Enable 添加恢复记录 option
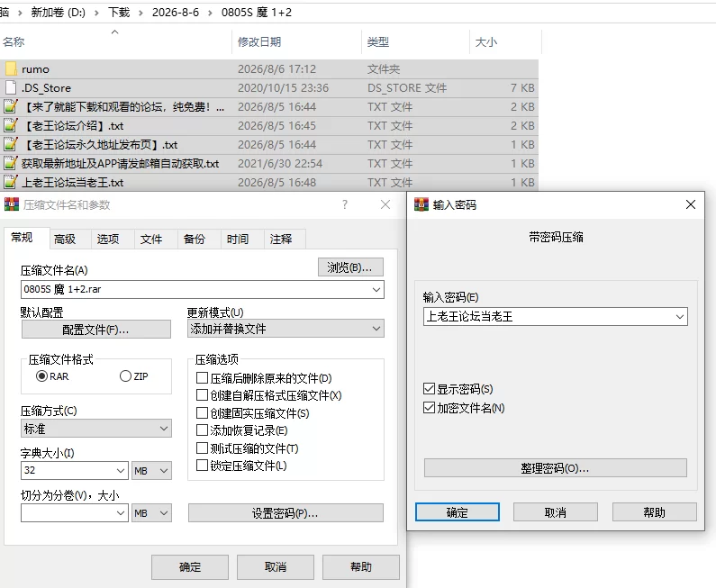 pos(202,430)
